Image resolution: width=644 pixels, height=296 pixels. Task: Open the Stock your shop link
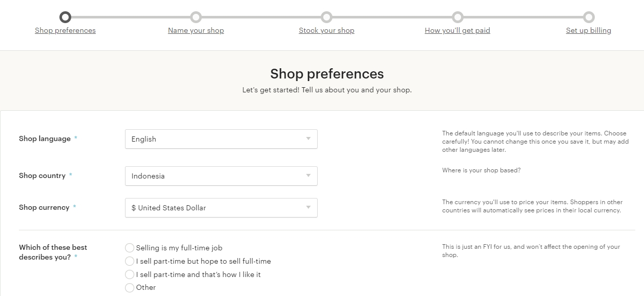(326, 31)
